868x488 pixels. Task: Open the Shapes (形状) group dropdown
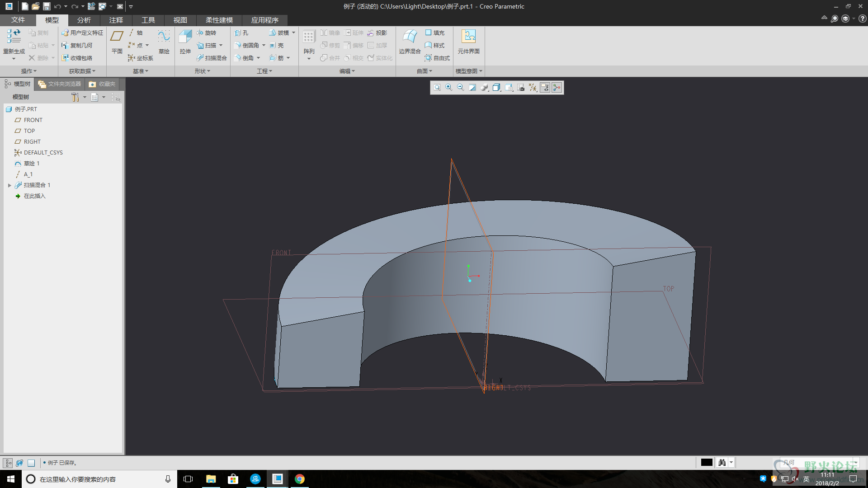[x=203, y=71]
